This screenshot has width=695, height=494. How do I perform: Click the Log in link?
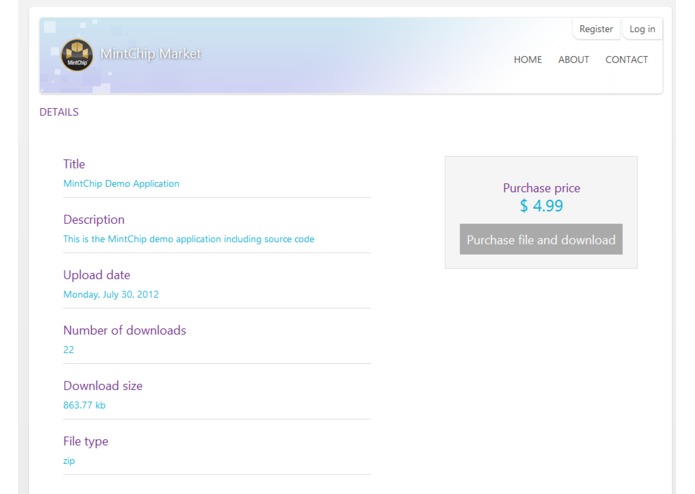(x=642, y=29)
